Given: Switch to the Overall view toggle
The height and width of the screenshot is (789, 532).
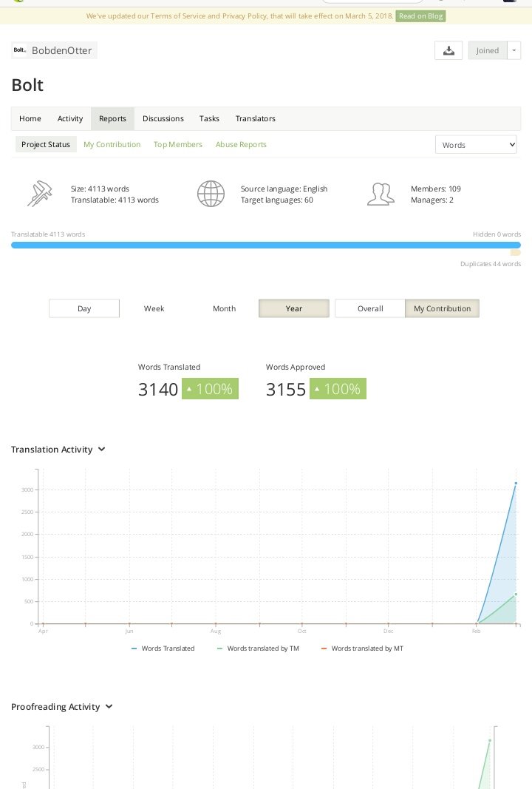Looking at the screenshot, I should click(x=370, y=308).
